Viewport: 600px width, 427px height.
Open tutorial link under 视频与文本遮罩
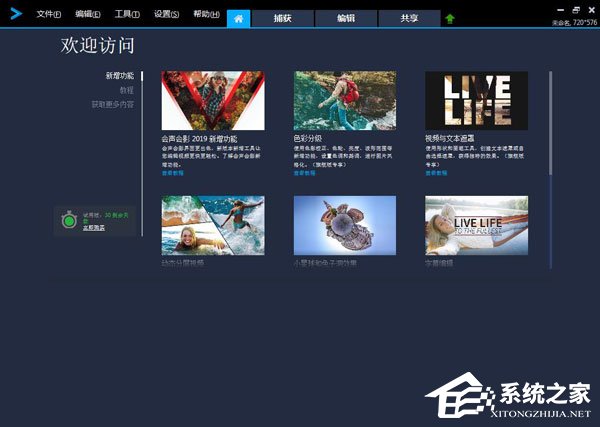pos(436,173)
